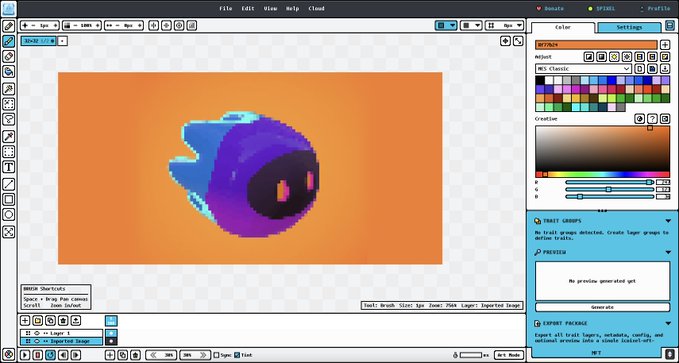Click the help question mark icon
Viewport: 679px width, 363px height.
[652, 119]
